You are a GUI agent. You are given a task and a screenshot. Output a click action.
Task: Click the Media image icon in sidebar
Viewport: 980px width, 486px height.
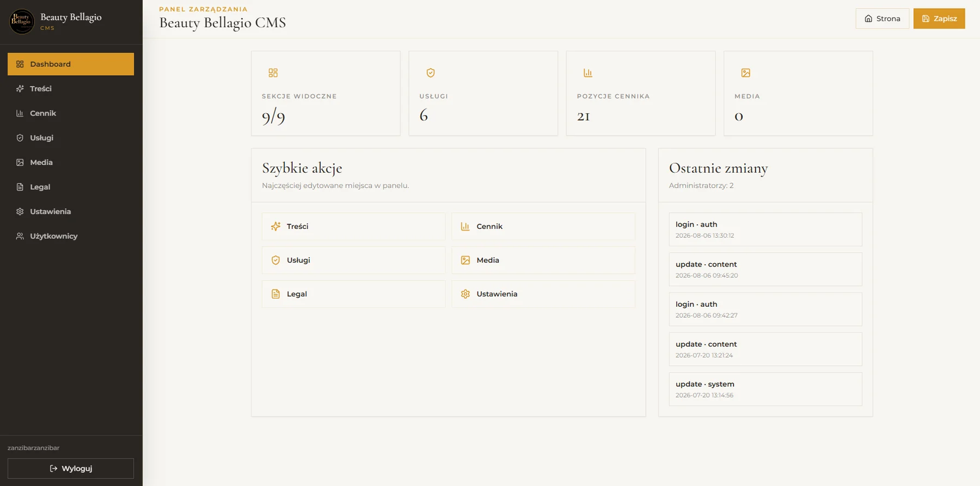pyautogui.click(x=20, y=162)
